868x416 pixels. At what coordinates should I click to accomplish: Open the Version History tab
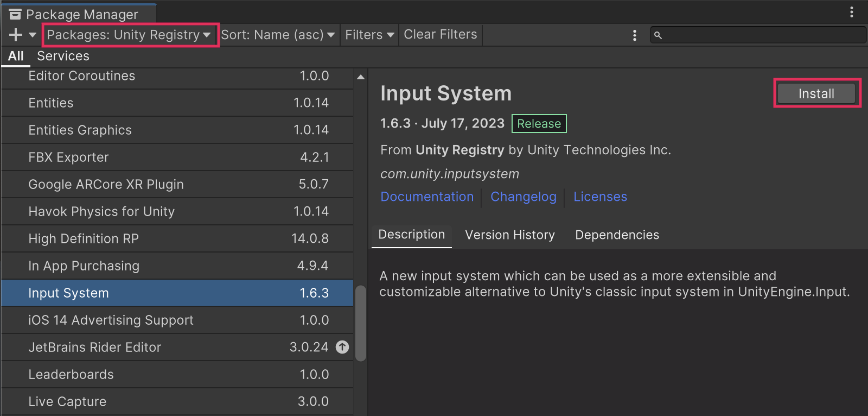click(x=510, y=235)
